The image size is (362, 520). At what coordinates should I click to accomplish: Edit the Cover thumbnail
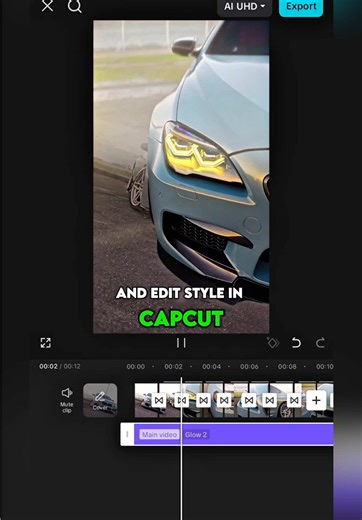click(x=100, y=400)
